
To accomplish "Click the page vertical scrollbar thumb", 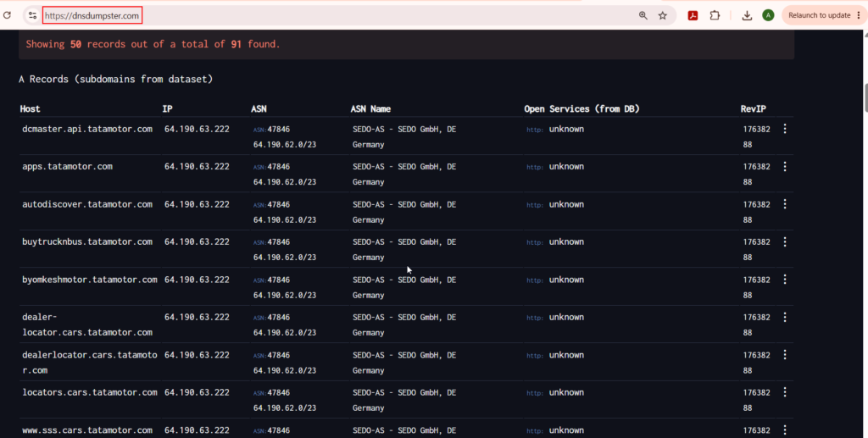I will point(865,98).
